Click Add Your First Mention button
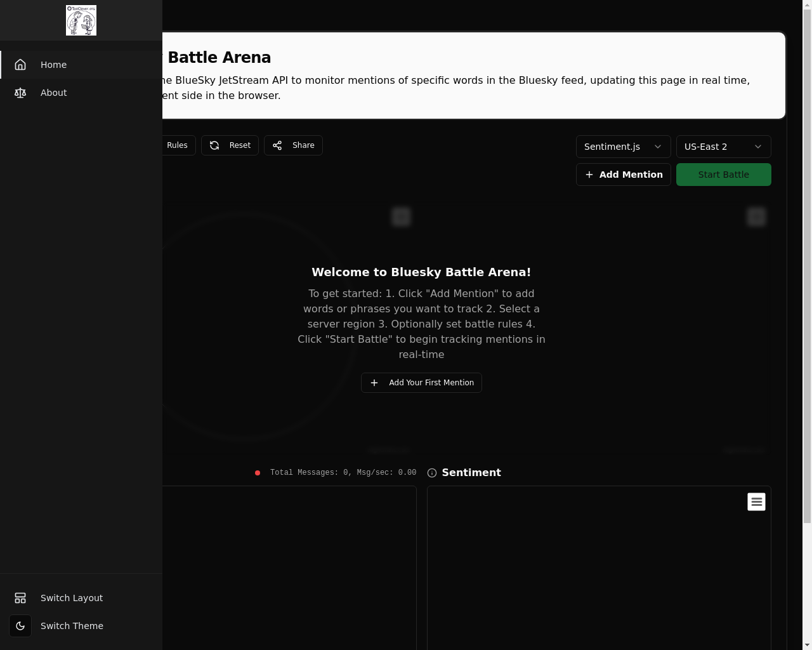This screenshot has width=812, height=650. 421,383
